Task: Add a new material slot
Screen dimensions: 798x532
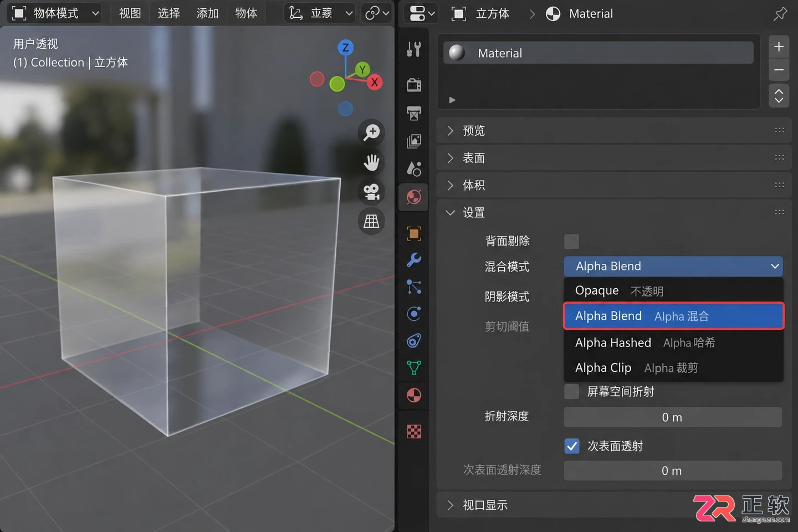Action: [779, 47]
